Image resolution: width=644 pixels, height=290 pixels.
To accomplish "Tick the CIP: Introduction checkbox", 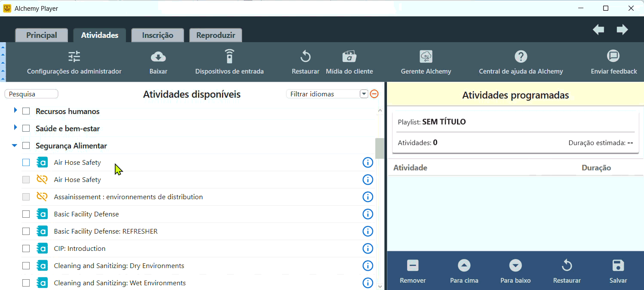I will 26,248.
